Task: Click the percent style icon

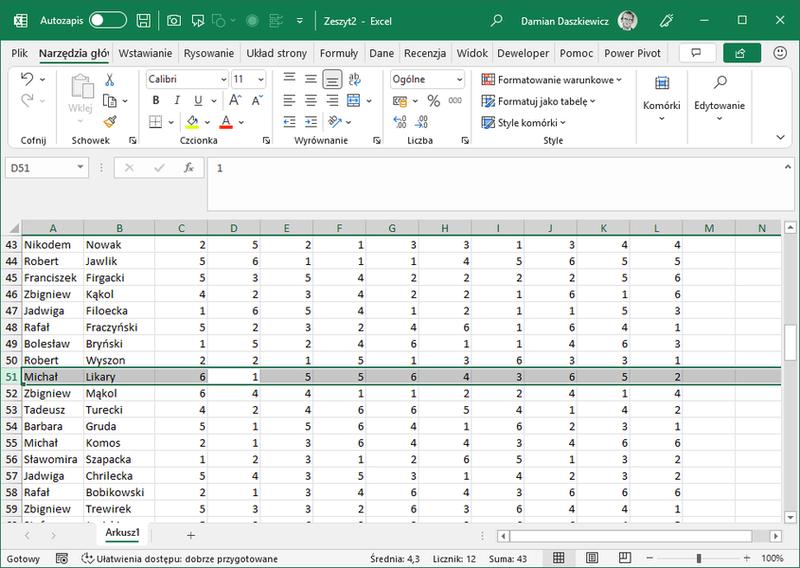Action: pyautogui.click(x=433, y=101)
